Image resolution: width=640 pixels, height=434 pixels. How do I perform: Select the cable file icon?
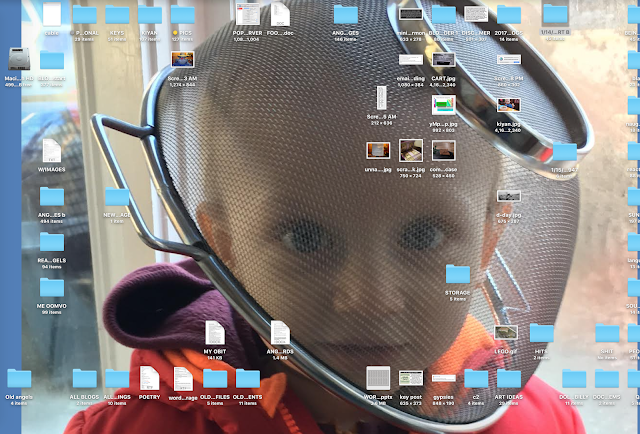(52, 14)
